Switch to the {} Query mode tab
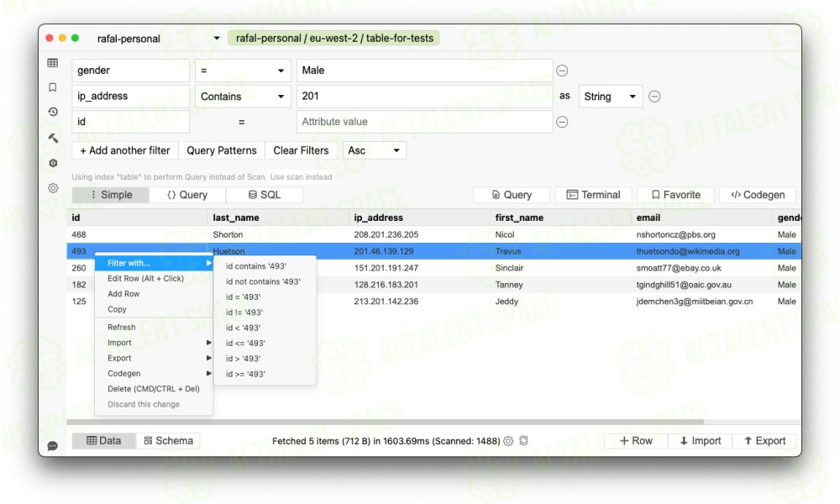840x504 pixels. click(x=187, y=195)
